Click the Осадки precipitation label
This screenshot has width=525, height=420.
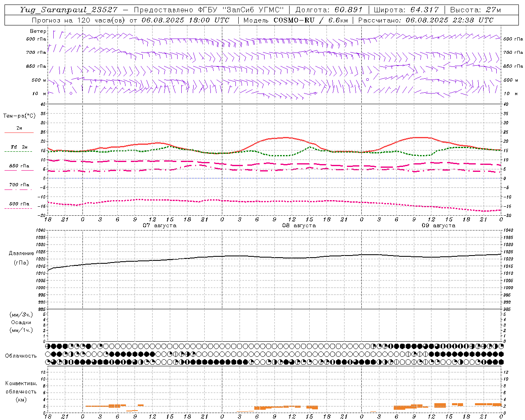point(21,322)
